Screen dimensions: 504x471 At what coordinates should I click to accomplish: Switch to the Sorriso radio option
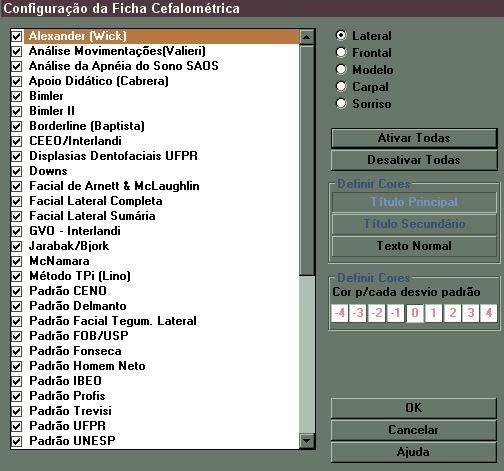pyautogui.click(x=341, y=103)
